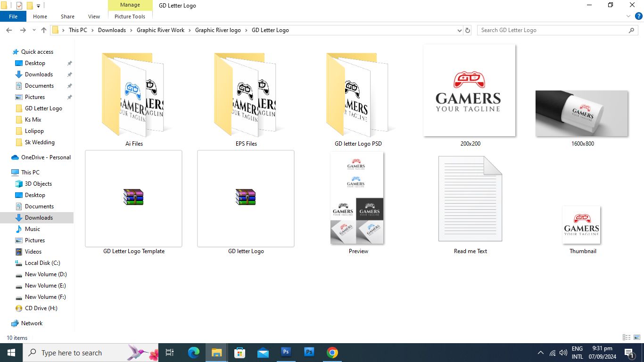Refresh the current folder view

pyautogui.click(x=468, y=30)
